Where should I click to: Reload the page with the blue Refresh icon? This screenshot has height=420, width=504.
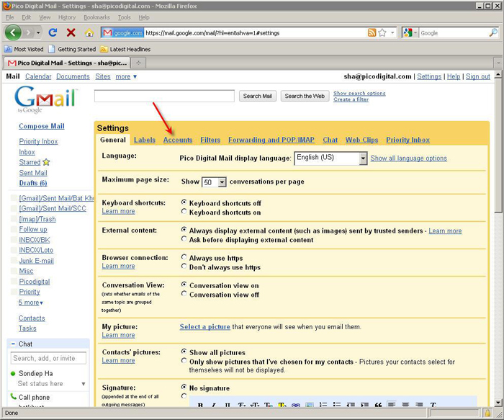click(x=53, y=32)
